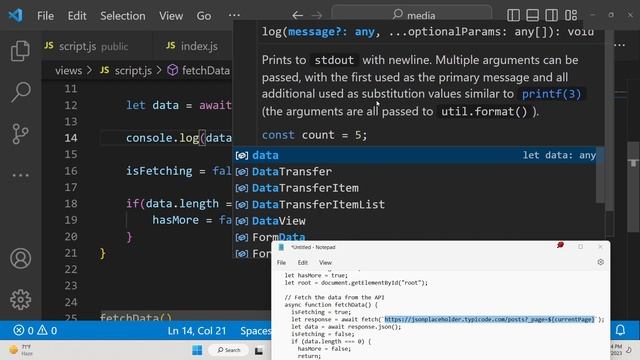Click script.js breadcrumb segment

point(126,71)
